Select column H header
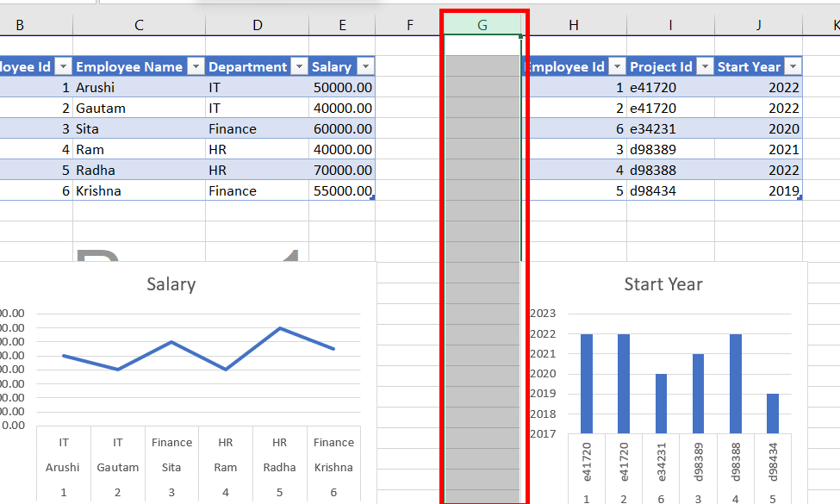The image size is (840, 504). [x=574, y=25]
